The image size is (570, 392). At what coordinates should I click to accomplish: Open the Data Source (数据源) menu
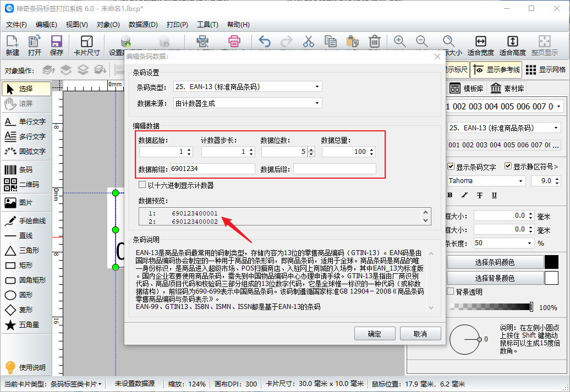click(x=143, y=25)
